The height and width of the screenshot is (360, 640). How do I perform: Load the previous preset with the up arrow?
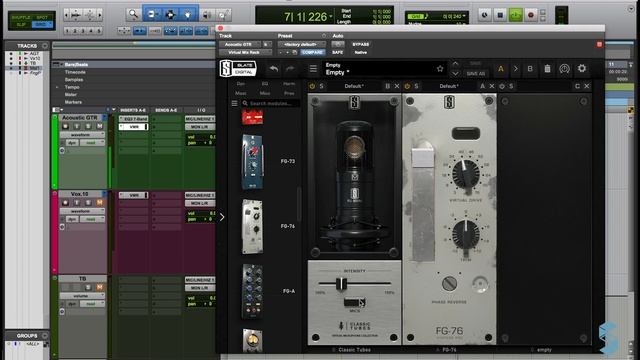(456, 64)
